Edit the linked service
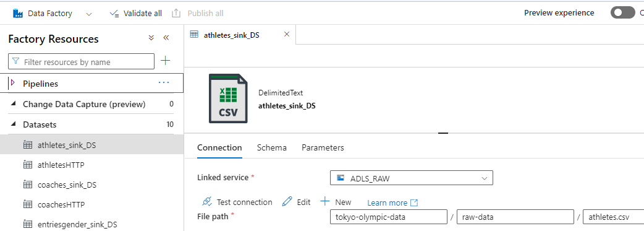This screenshot has height=231, width=644. 303,202
